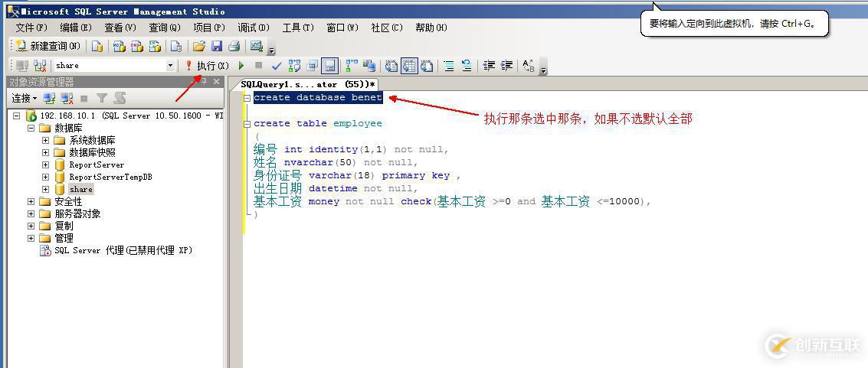Open an Analysis Services MDX Query

tap(119, 47)
